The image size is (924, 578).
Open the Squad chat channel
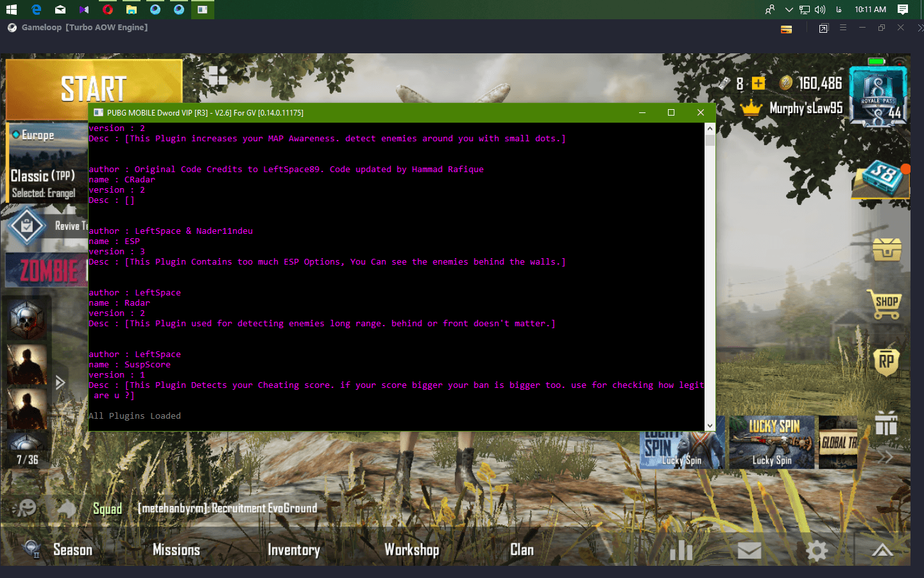click(x=107, y=509)
